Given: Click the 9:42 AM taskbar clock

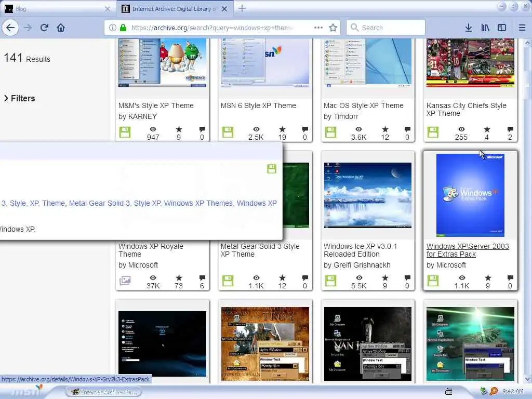Looking at the screenshot, I should click(x=513, y=391).
